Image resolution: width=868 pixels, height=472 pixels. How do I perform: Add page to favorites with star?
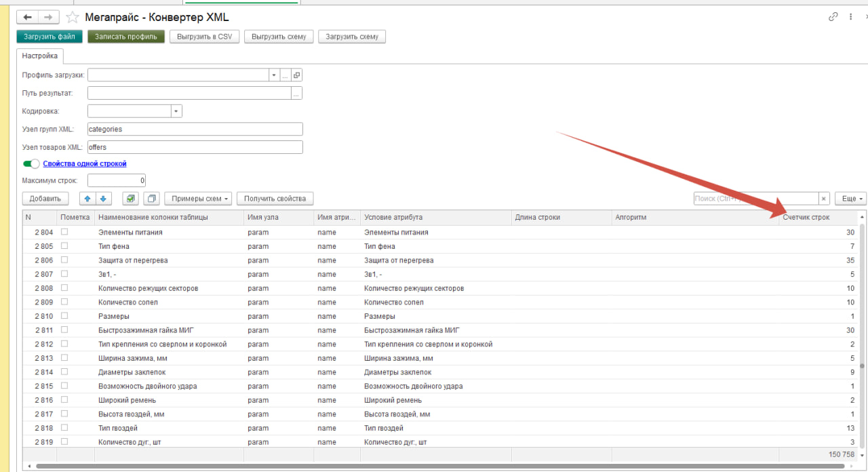pos(72,17)
